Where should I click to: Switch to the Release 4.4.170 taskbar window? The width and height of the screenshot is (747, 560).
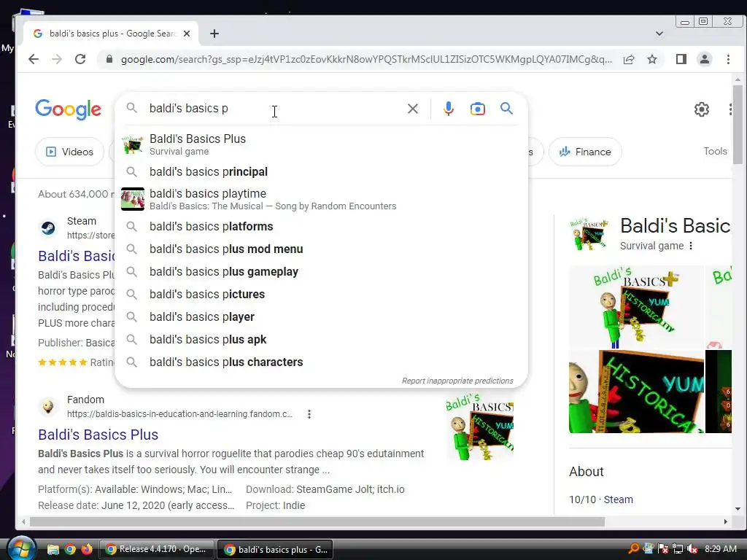click(156, 549)
